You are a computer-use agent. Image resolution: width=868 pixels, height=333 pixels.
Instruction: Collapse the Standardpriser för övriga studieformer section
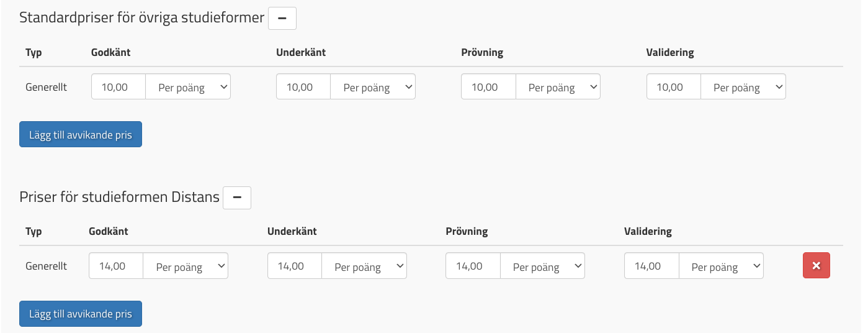[x=282, y=19]
